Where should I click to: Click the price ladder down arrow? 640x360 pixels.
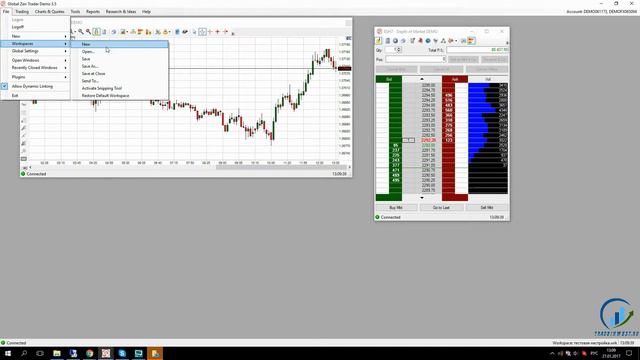click(x=422, y=198)
